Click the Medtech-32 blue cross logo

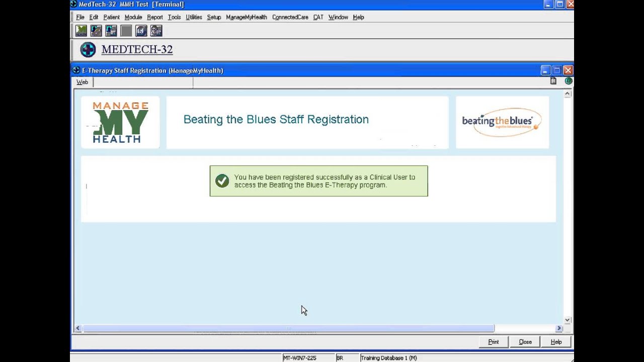click(88, 49)
